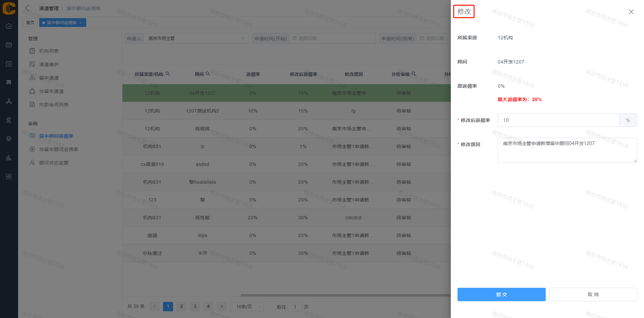The image size is (644, 318).
Task: Open the bar chart icon in sidebar
Action: click(x=9, y=157)
